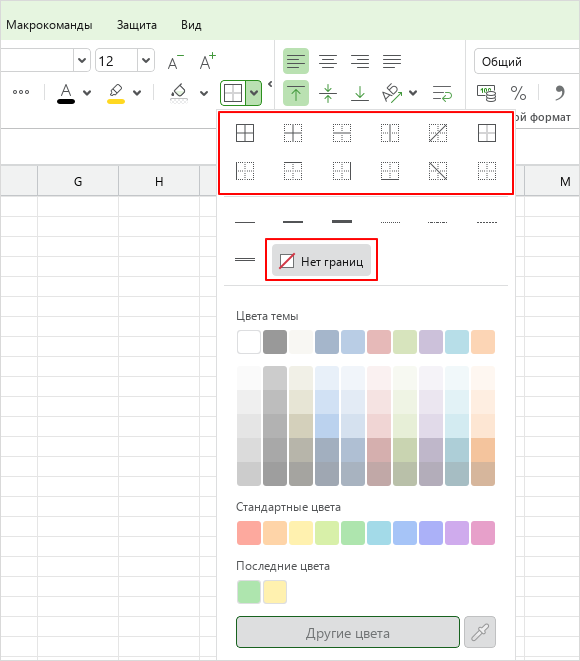The width and height of the screenshot is (580, 661).
Task: Click the text rotation icon
Action: [x=392, y=93]
